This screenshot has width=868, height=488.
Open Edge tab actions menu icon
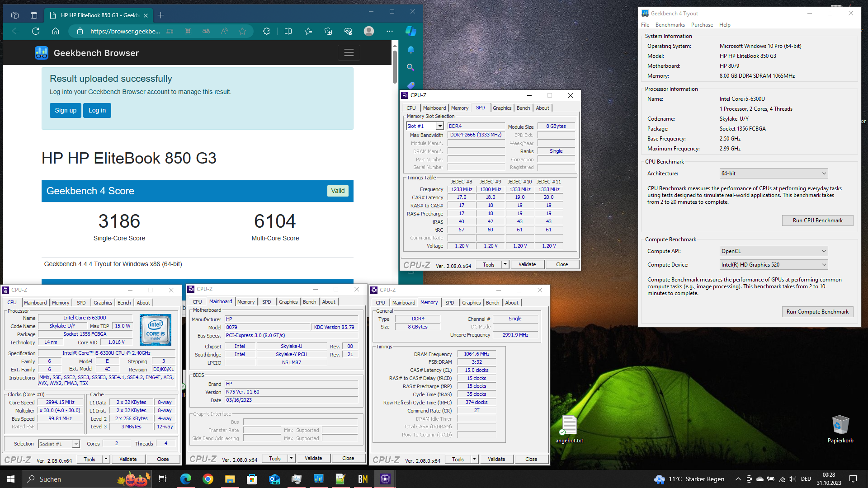(x=34, y=15)
